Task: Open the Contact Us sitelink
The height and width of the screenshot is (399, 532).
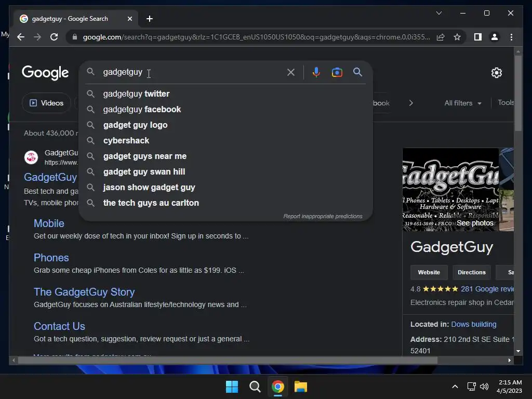Action: tap(59, 326)
